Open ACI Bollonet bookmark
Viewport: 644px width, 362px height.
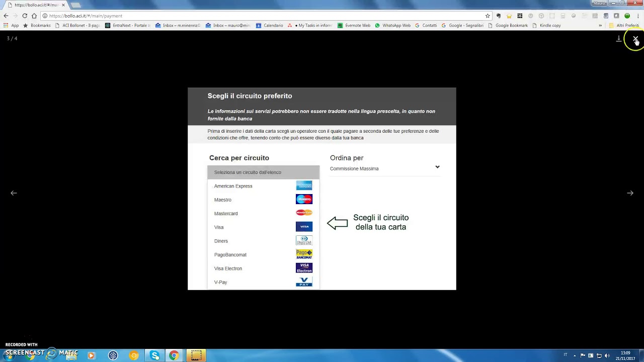point(77,26)
